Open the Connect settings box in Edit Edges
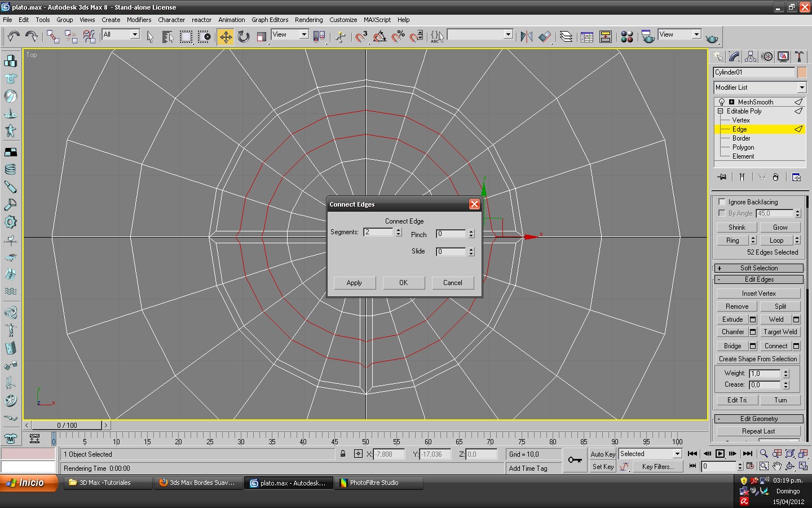This screenshot has height=508, width=812. point(796,346)
